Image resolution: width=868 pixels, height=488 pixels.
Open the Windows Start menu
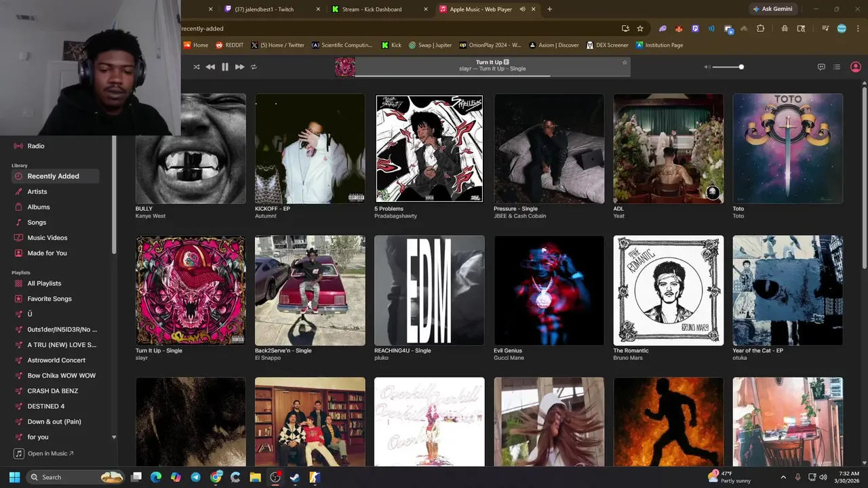point(14,477)
